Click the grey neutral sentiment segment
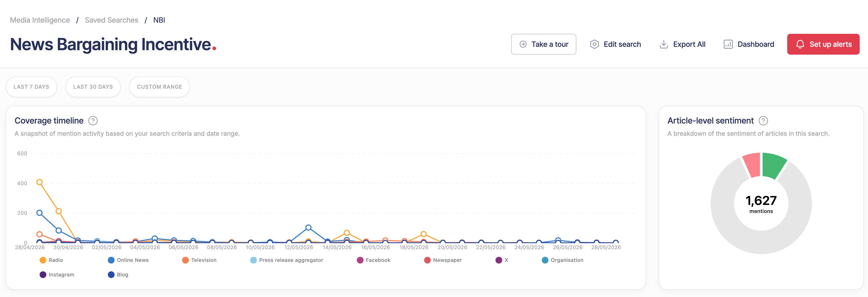This screenshot has height=297, width=868. tap(761, 243)
